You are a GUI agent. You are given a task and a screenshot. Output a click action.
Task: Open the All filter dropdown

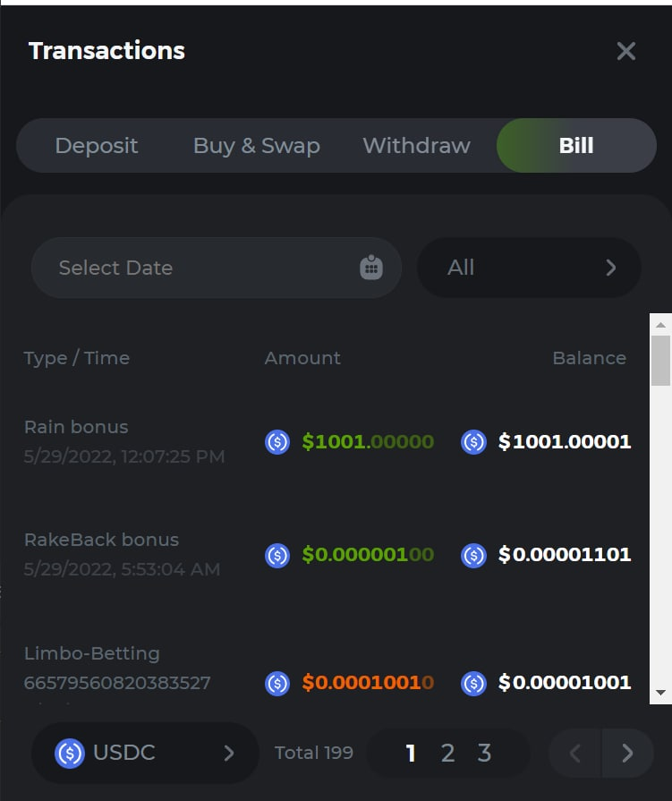coord(529,268)
